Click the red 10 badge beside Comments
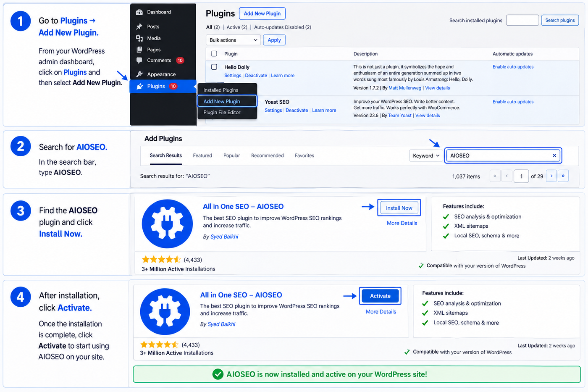 tap(180, 61)
